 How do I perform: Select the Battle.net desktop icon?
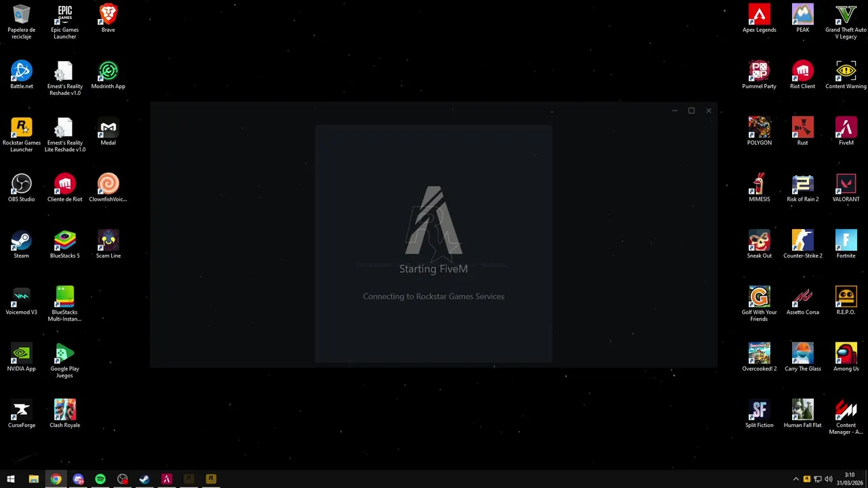(22, 75)
